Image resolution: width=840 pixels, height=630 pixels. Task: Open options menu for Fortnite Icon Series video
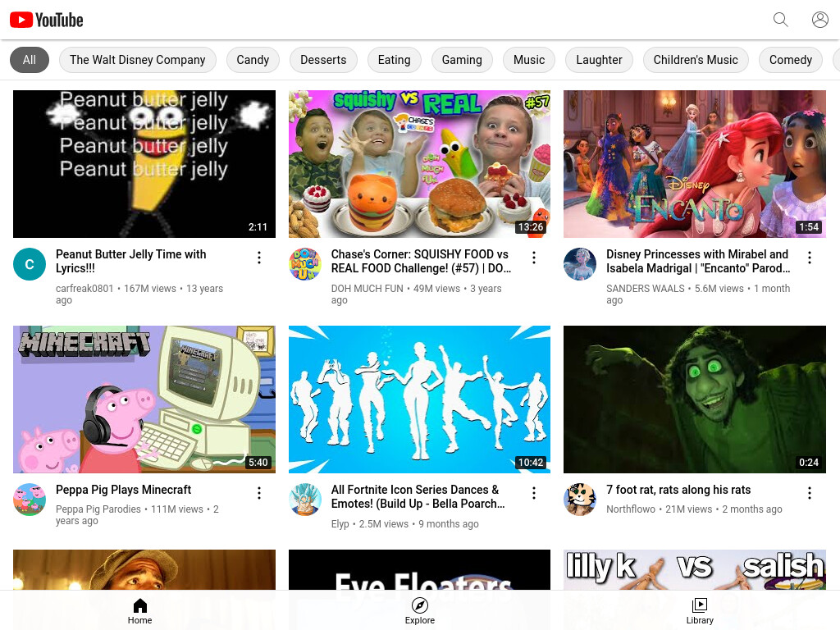pyautogui.click(x=533, y=493)
